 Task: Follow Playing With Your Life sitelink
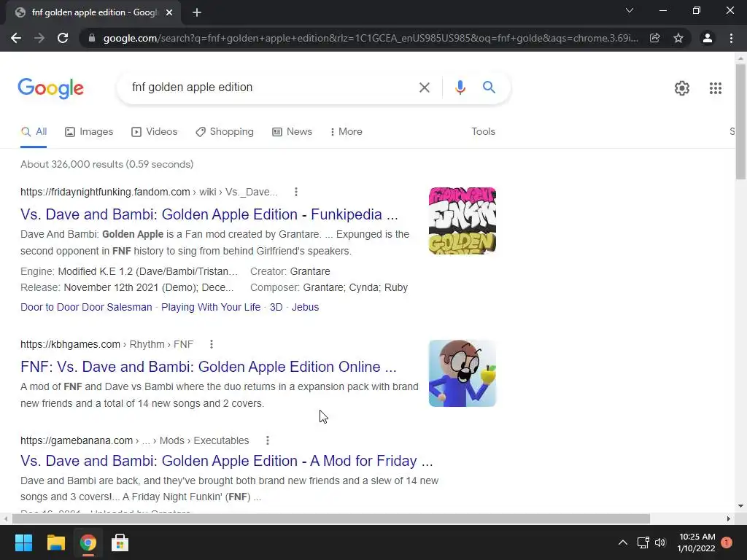point(211,307)
